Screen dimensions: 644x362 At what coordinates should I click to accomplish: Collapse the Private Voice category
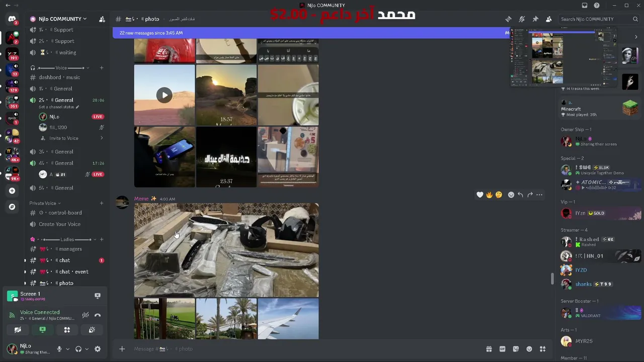click(45, 203)
